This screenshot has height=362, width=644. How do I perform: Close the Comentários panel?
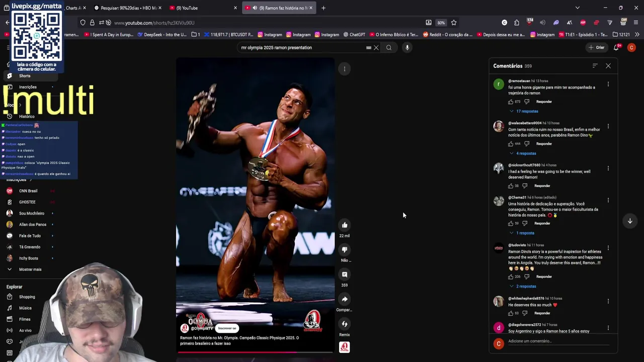(608, 66)
